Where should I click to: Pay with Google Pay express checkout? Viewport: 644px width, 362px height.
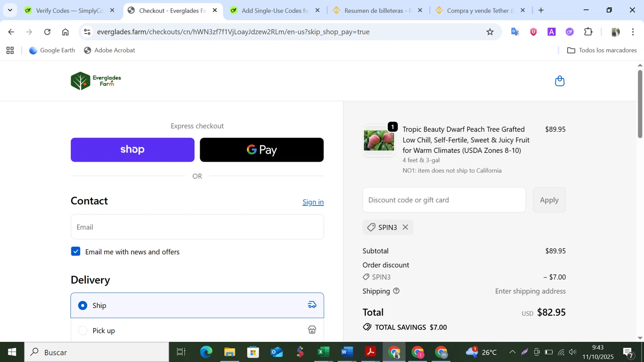click(x=262, y=150)
